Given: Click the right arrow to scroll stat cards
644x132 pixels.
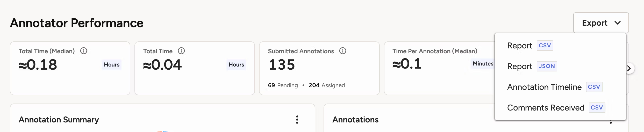Looking at the screenshot, I should pyautogui.click(x=629, y=68).
